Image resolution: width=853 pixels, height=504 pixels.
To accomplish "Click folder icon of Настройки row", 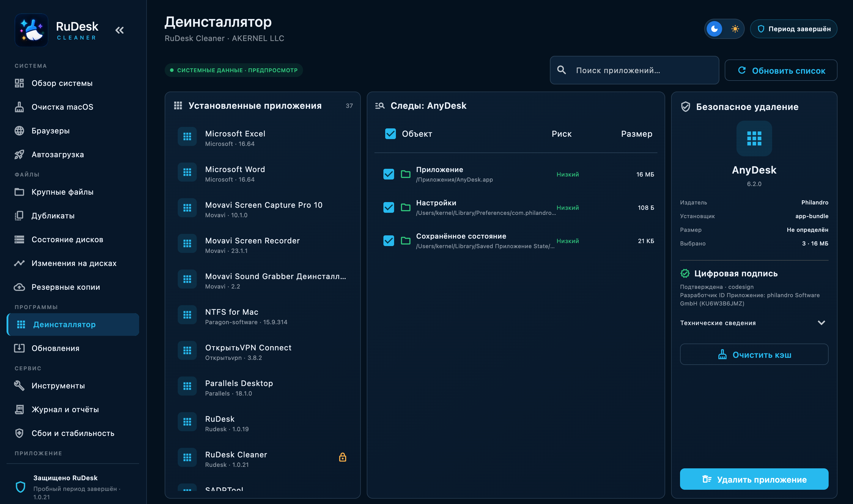I will pyautogui.click(x=405, y=207).
